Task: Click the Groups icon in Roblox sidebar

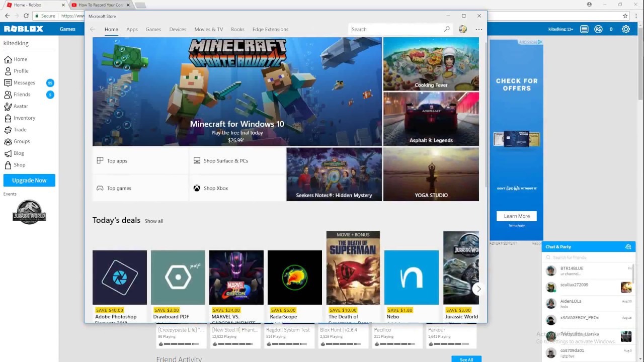Action: point(8,141)
